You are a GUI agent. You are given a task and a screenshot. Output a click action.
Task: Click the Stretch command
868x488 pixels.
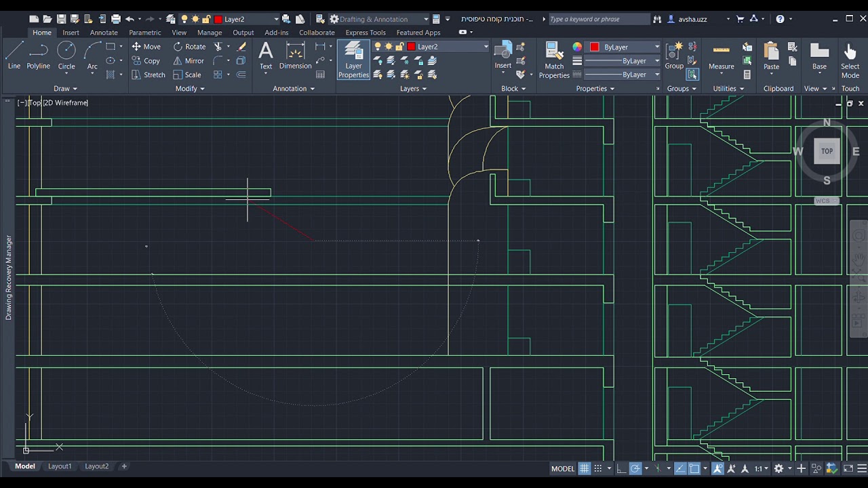(149, 75)
